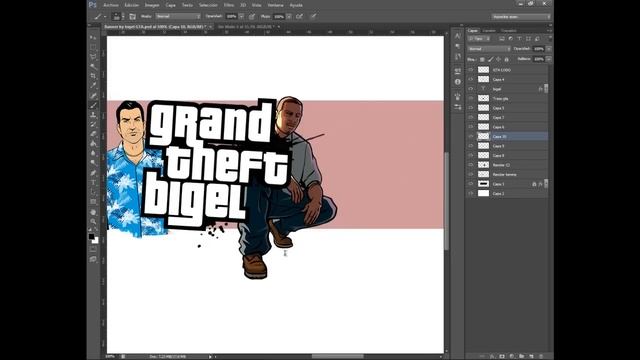The width and height of the screenshot is (640, 360).
Task: Select the Eyedropper tool
Action: tap(93, 86)
